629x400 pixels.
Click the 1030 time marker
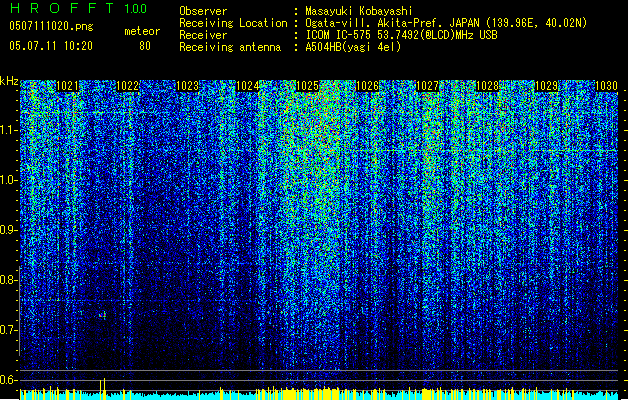[606, 86]
